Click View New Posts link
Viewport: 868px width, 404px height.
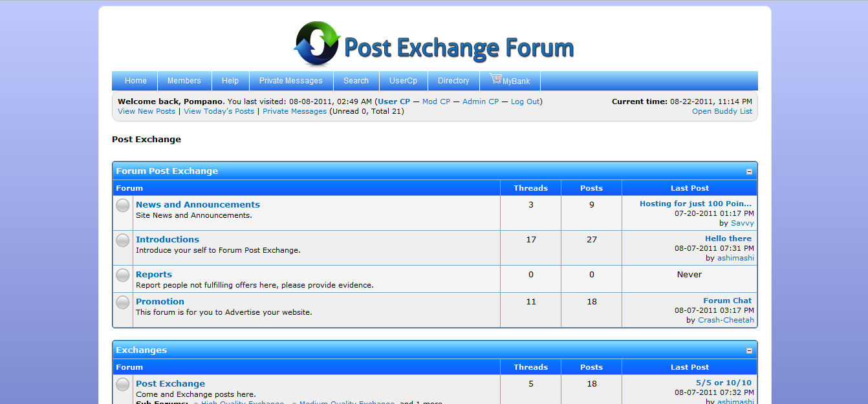coord(146,111)
